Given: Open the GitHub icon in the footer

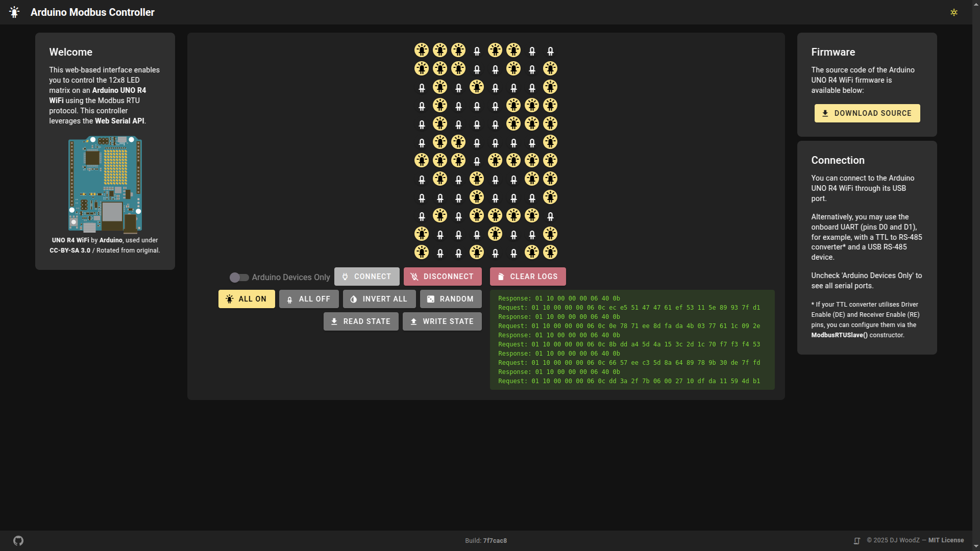Looking at the screenshot, I should 18,540.
